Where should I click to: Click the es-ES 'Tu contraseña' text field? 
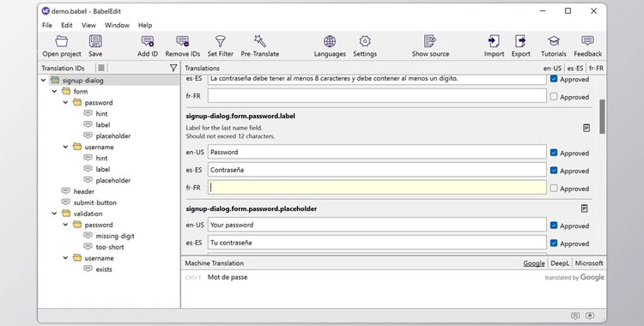377,243
